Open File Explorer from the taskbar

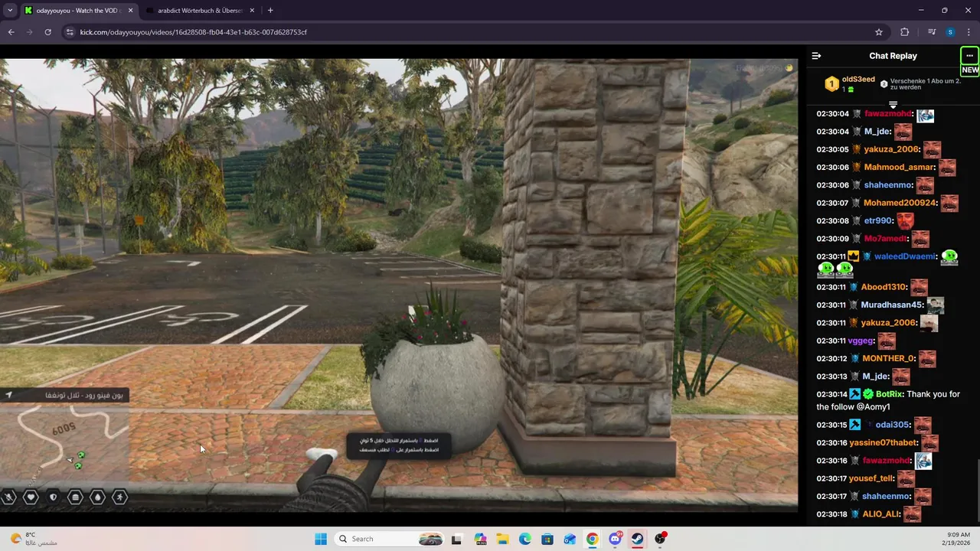(x=502, y=539)
